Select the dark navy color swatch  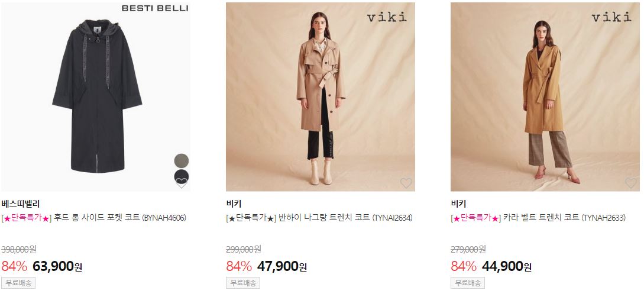point(181,176)
